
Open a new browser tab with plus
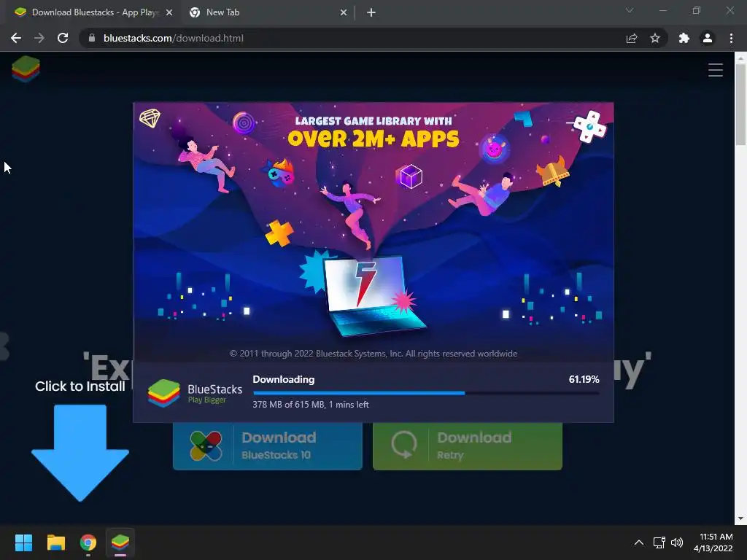371,12
